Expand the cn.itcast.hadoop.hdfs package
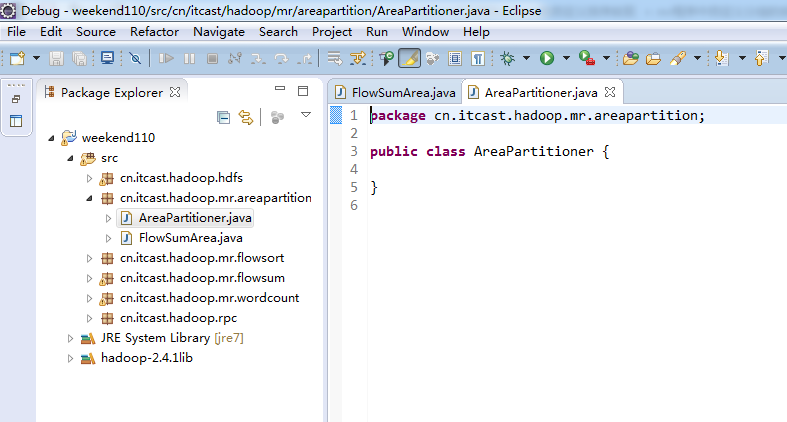 click(89, 178)
